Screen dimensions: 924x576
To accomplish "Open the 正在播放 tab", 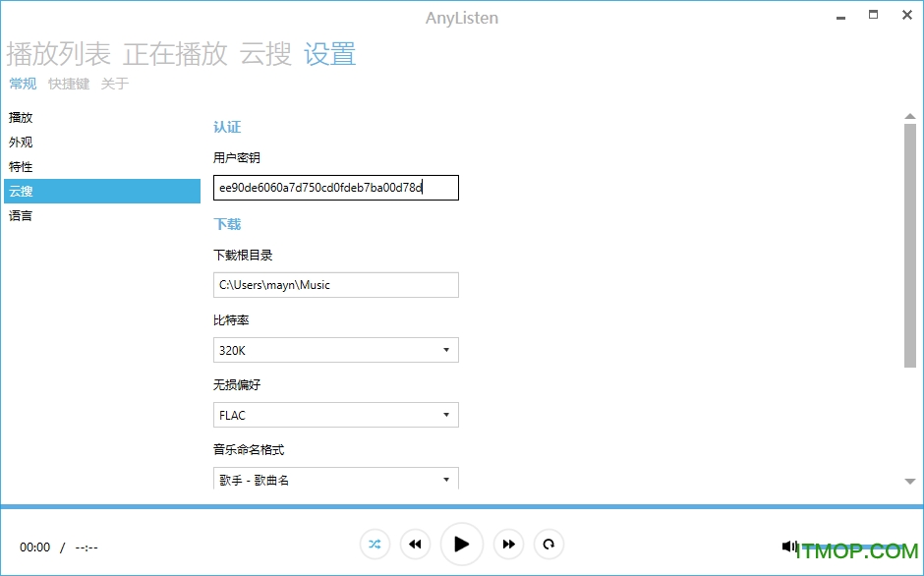I will pyautogui.click(x=175, y=54).
